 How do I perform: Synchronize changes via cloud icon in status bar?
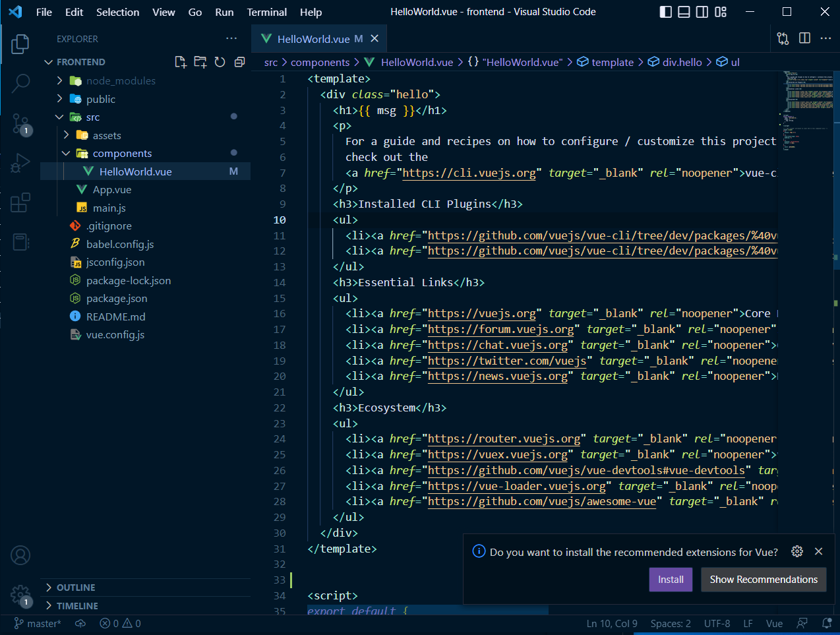80,623
